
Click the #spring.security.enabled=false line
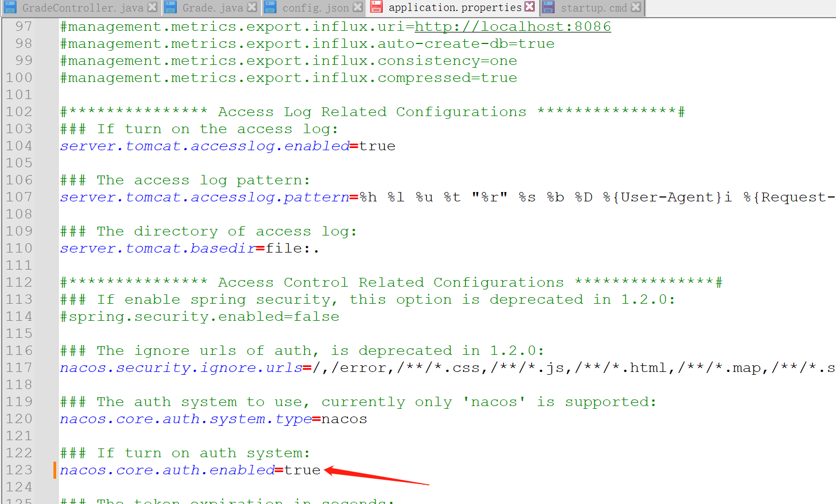pyautogui.click(x=200, y=316)
